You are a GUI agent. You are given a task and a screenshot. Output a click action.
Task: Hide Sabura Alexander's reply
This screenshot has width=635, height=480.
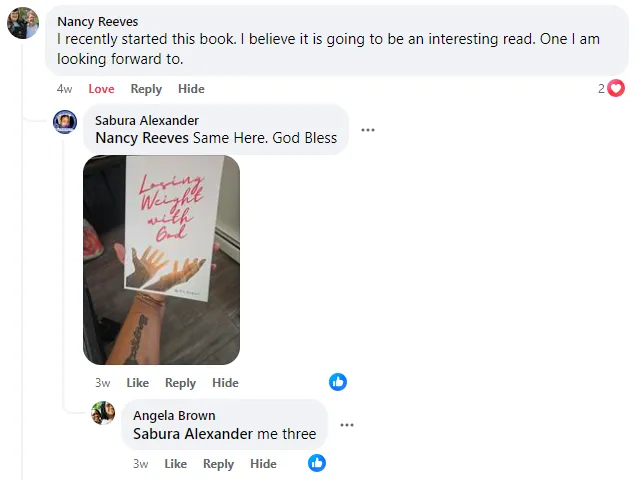pyautogui.click(x=225, y=383)
